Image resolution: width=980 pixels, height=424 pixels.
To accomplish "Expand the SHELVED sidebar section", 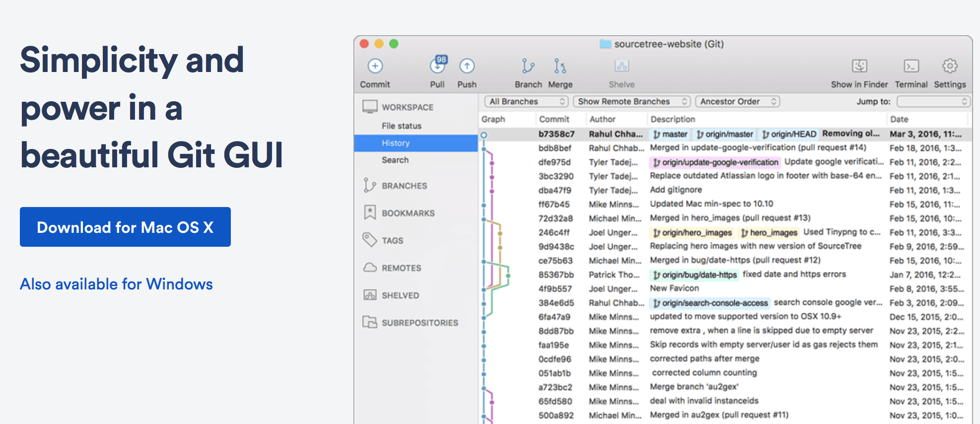I will tap(400, 295).
